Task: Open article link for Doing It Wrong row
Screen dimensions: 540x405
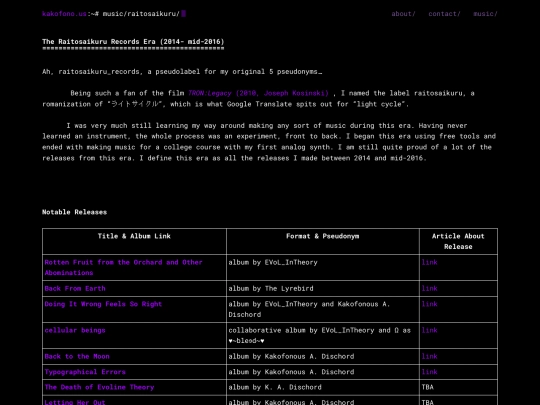Action: 429,304
